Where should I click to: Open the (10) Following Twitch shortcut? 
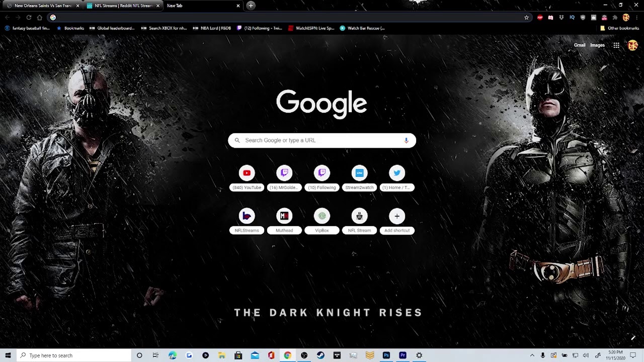[322, 178]
